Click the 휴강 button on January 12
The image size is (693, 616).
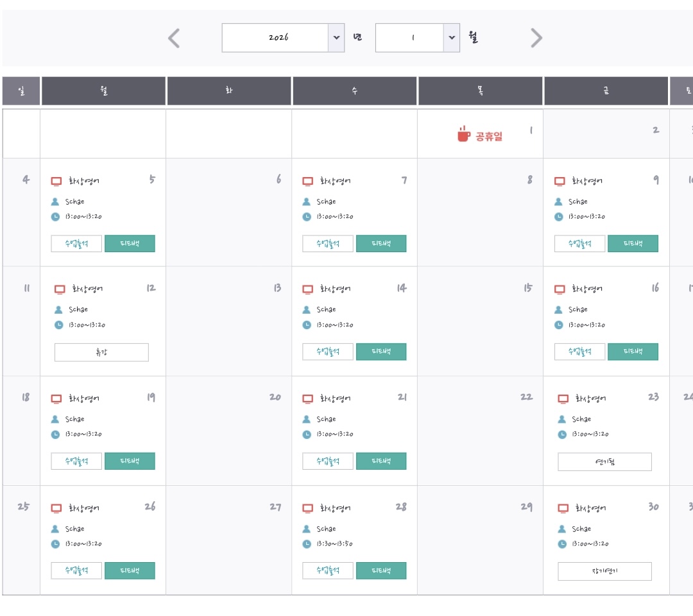pyautogui.click(x=101, y=352)
